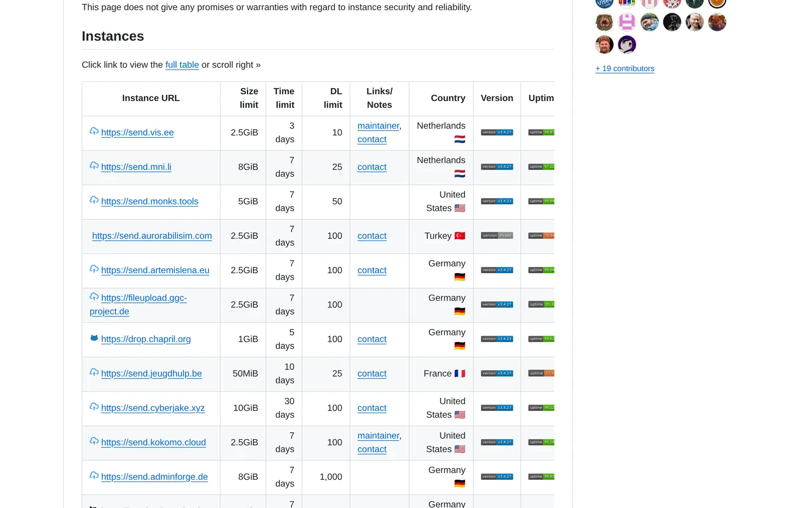Click the cloud icon beside send.artemislena.eu

pyautogui.click(x=94, y=269)
